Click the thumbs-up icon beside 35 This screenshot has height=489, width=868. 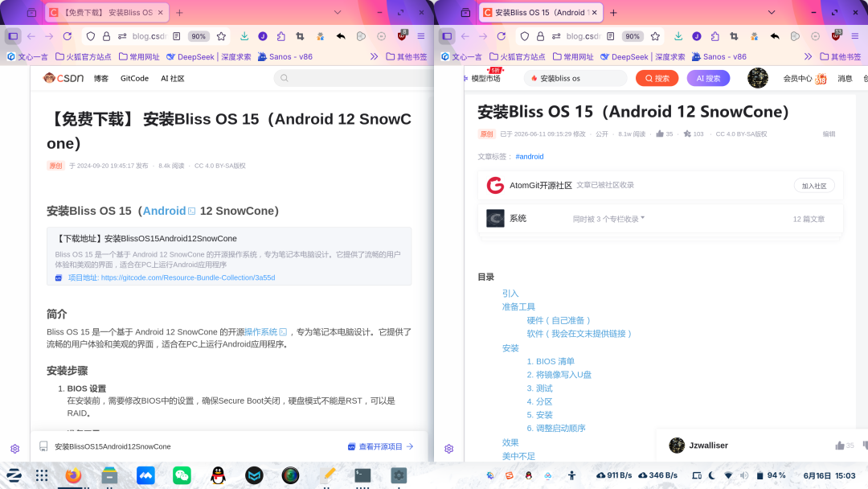(659, 134)
